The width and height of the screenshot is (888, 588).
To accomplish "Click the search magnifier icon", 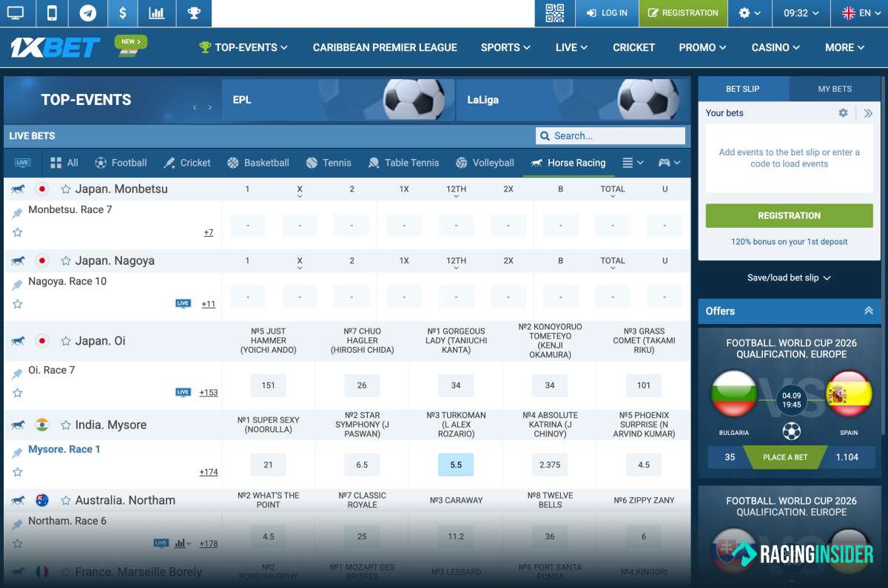I will click(545, 136).
